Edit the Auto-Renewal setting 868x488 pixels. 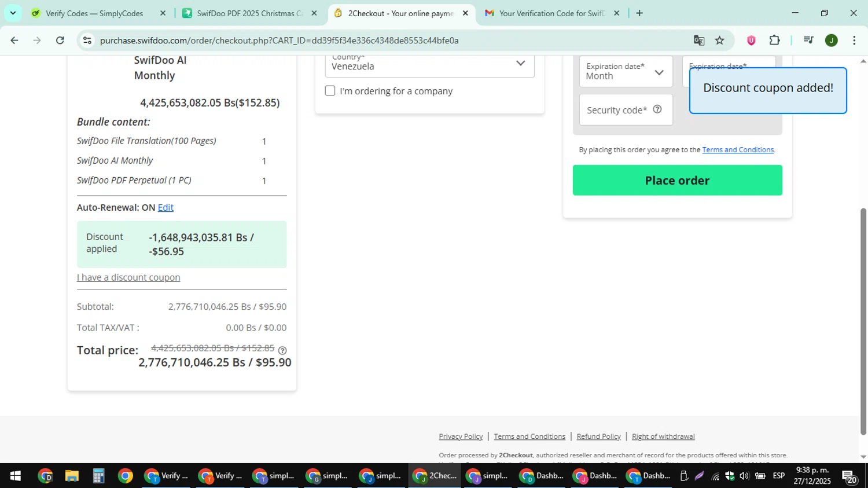point(165,208)
